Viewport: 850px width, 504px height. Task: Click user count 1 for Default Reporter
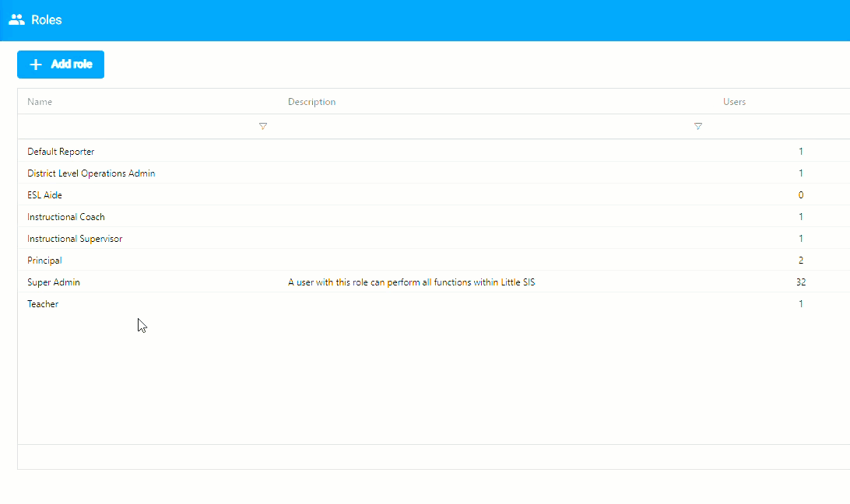point(801,152)
